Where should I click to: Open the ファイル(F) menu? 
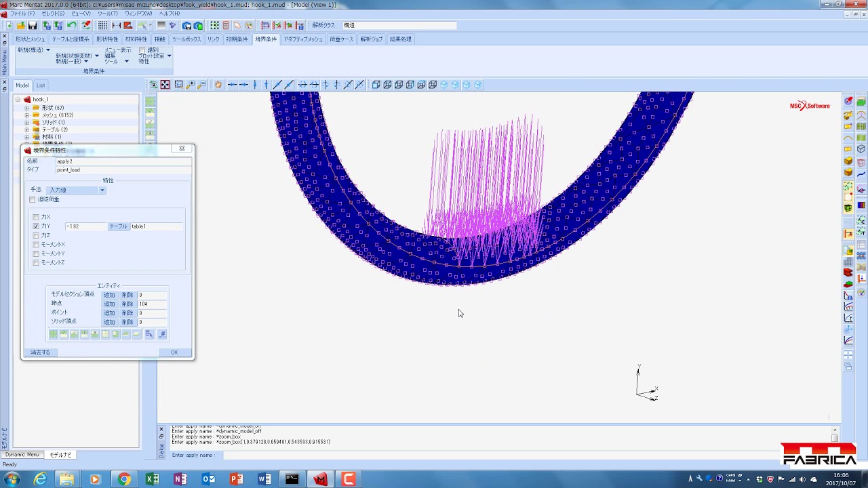pos(22,14)
